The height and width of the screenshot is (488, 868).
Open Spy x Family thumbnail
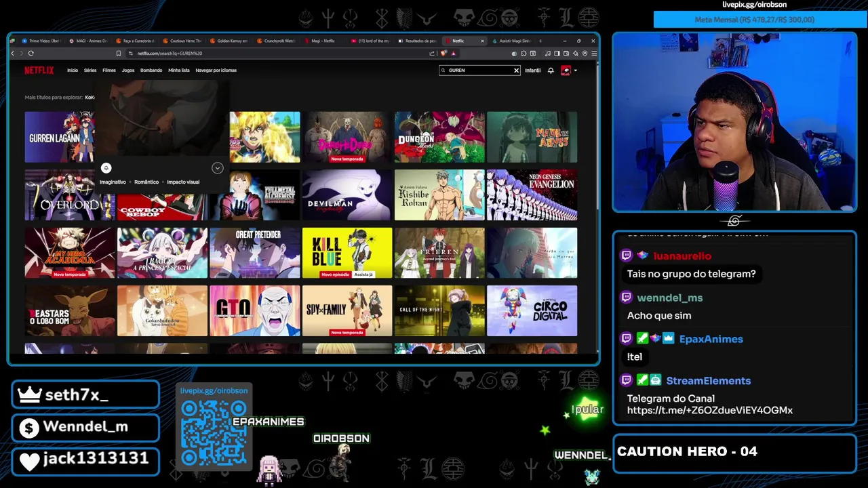pyautogui.click(x=347, y=311)
